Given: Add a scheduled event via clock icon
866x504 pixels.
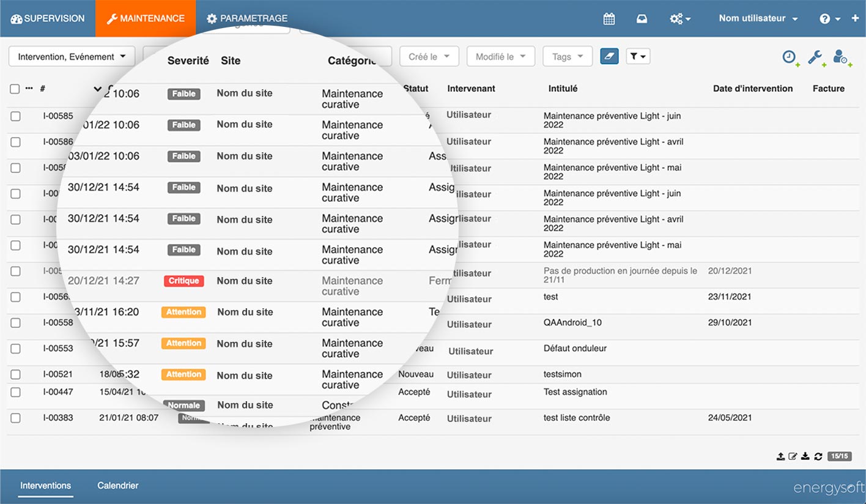Looking at the screenshot, I should pos(790,57).
